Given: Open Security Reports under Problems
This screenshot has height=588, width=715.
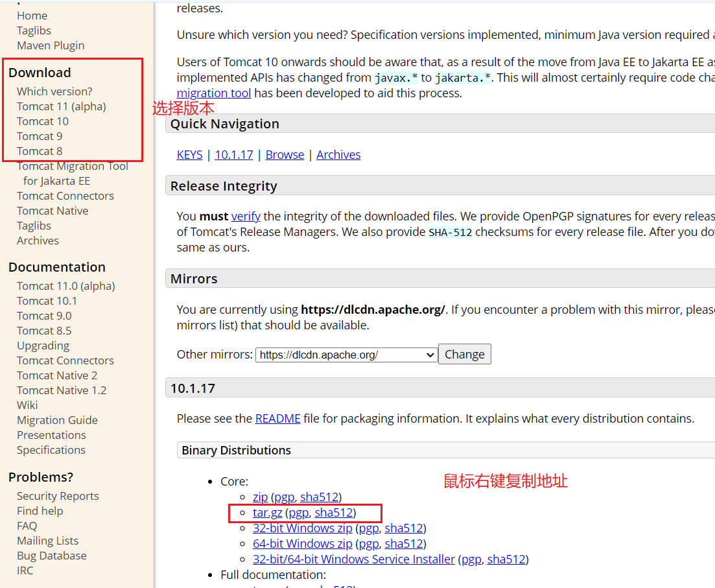Looking at the screenshot, I should [x=58, y=496].
